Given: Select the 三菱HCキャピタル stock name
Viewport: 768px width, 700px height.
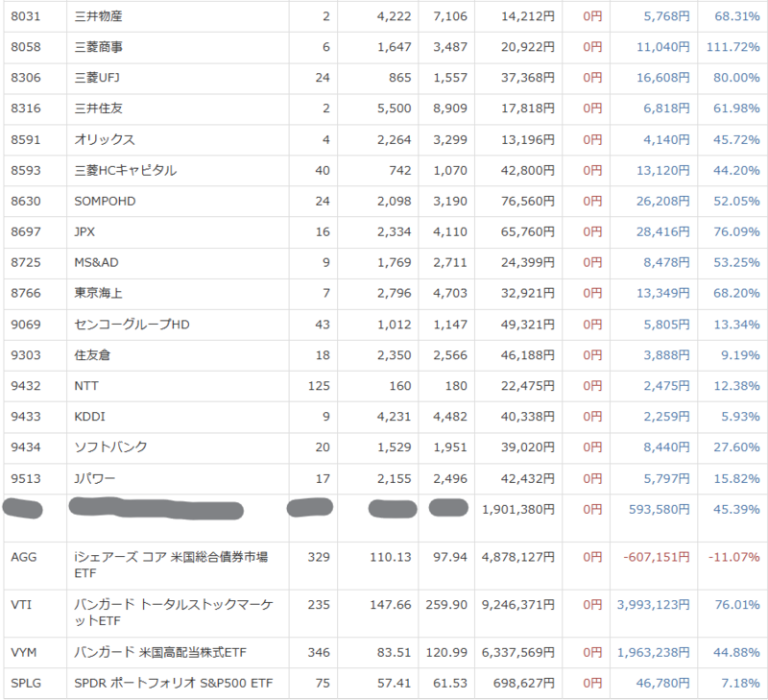Looking at the screenshot, I should [x=126, y=171].
